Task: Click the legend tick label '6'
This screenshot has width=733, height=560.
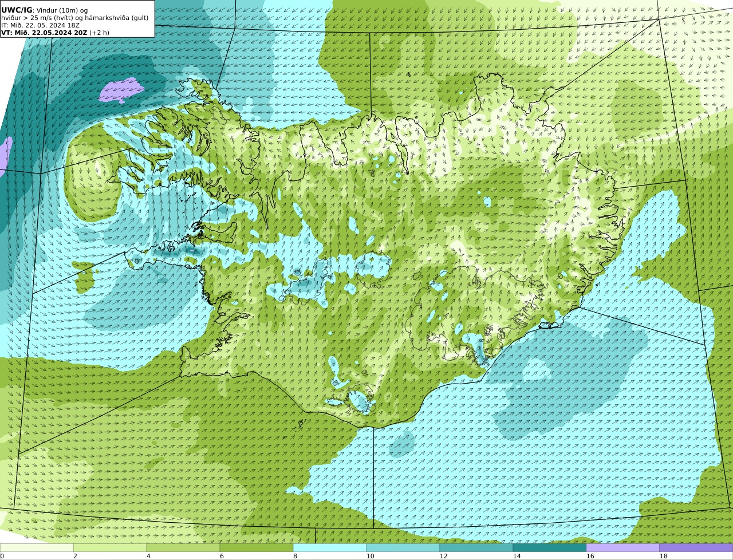Action: pos(222,556)
